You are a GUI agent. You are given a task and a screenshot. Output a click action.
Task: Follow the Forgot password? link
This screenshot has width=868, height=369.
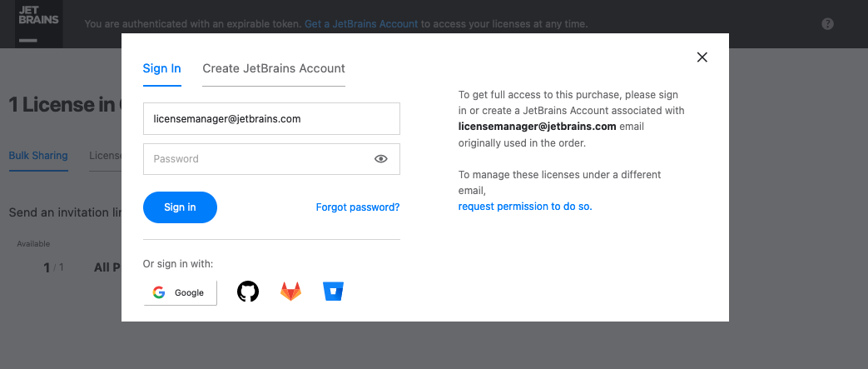click(358, 207)
